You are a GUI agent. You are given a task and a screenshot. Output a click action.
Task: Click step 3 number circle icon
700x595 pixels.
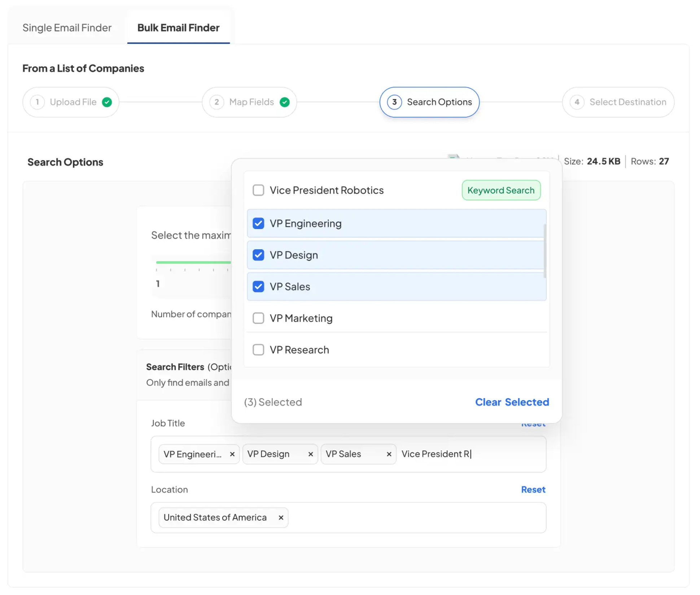pos(394,102)
